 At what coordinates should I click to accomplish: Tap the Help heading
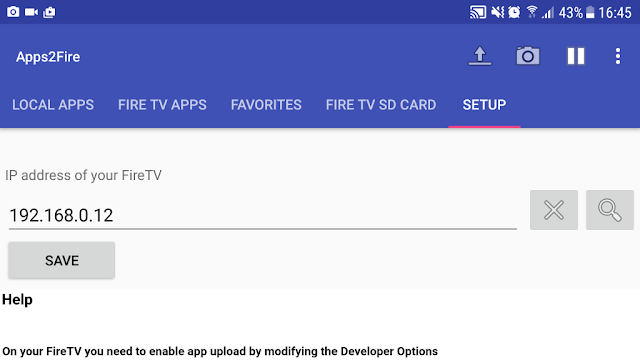(x=17, y=300)
